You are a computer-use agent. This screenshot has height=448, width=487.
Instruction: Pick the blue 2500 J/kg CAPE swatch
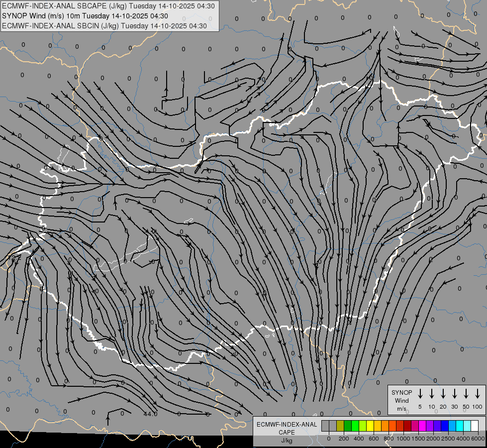tap(445, 426)
